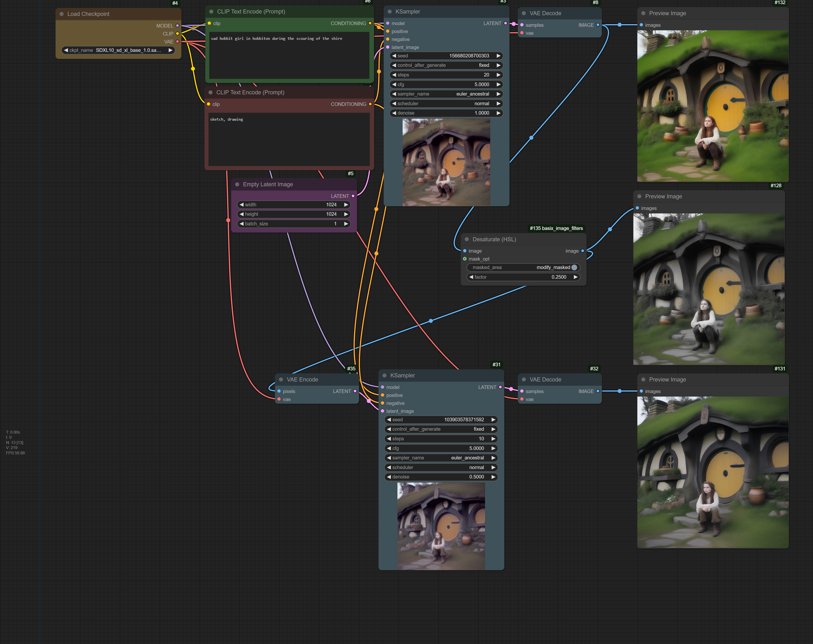Increase width with the right arrow
Image resolution: width=813 pixels, height=644 pixels.
point(346,204)
